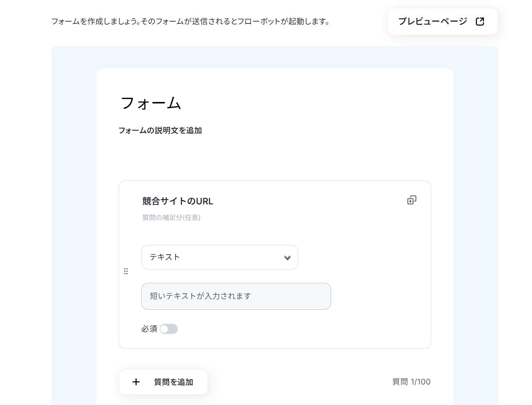Click the 短いテキストが入力されます text box
This screenshot has width=532, height=405.
click(x=236, y=296)
